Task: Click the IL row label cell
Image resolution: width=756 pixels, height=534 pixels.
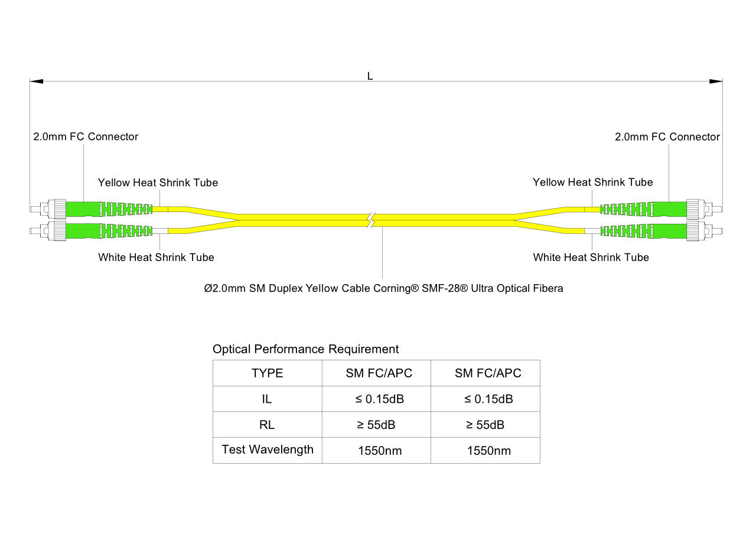Action: coord(267,399)
